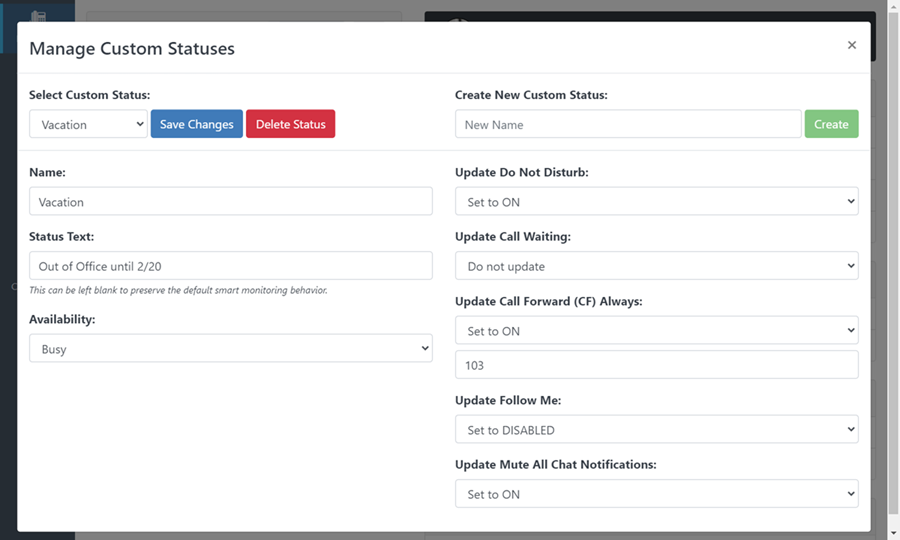Click the sidebar icon behind the dialog's top-left
The width and height of the screenshot is (900, 540).
point(38,17)
